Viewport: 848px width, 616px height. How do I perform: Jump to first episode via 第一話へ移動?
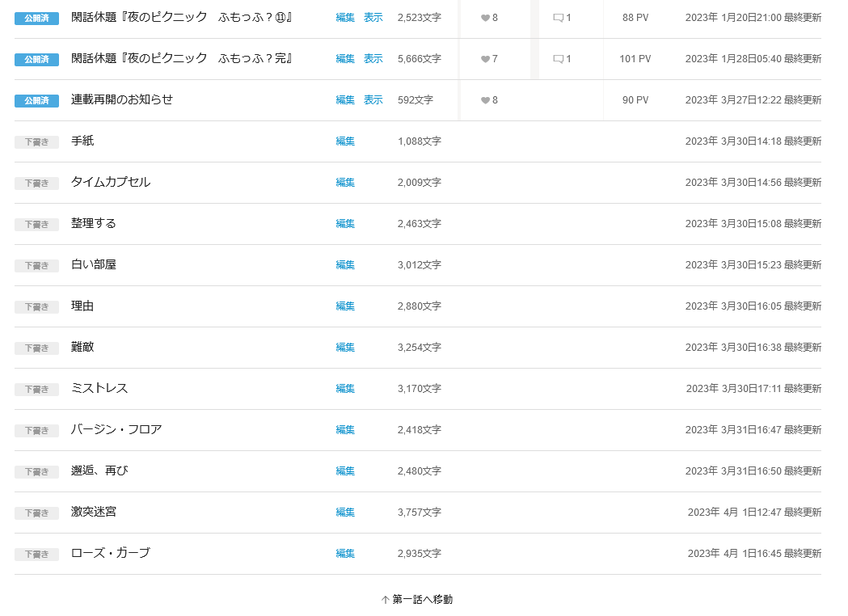[x=417, y=599]
